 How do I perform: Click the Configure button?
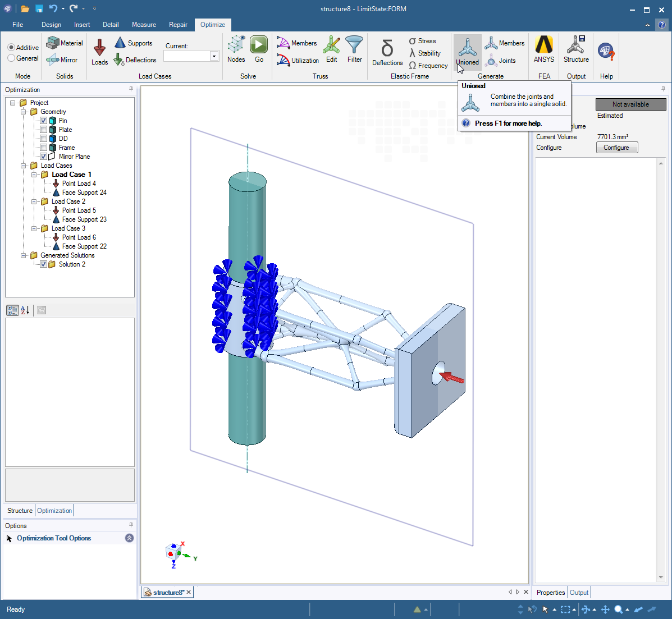click(x=617, y=148)
